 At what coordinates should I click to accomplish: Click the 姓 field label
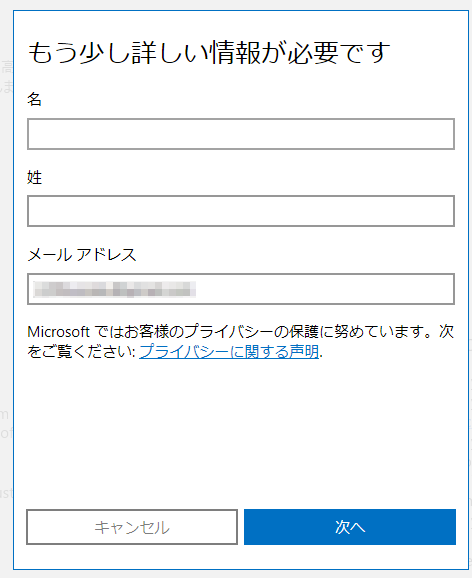tap(34, 177)
